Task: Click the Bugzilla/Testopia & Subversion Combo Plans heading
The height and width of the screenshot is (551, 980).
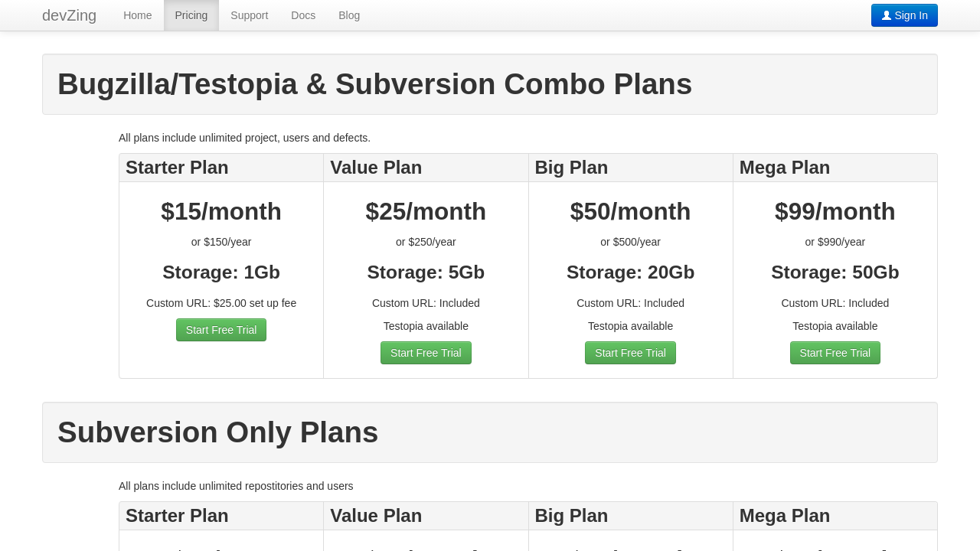Action: click(x=374, y=84)
